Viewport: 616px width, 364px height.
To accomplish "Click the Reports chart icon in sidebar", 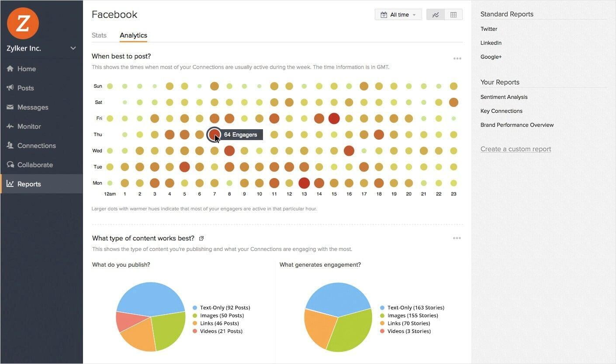I will [x=10, y=184].
